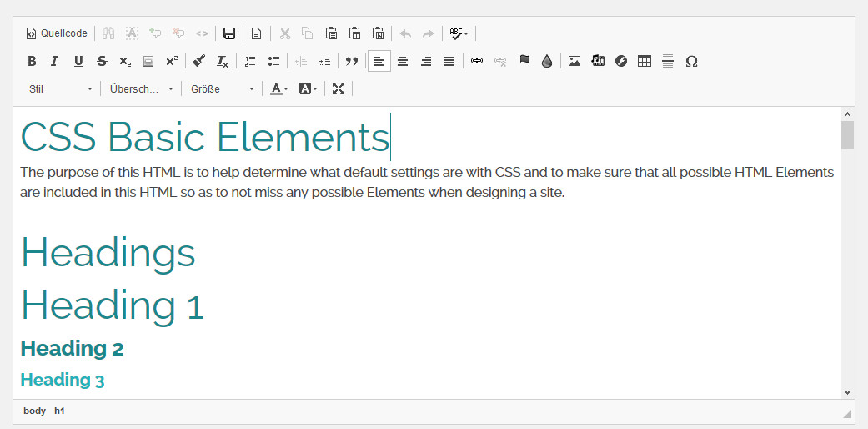Open the special character Omega tool
The image size is (868, 429).
[x=691, y=61]
